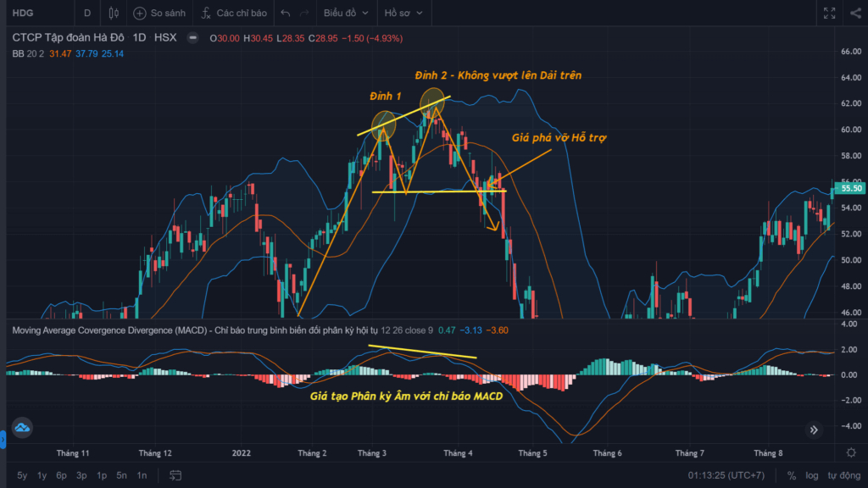Open chart settings gear icon
The height and width of the screenshot is (488, 868).
851,452
